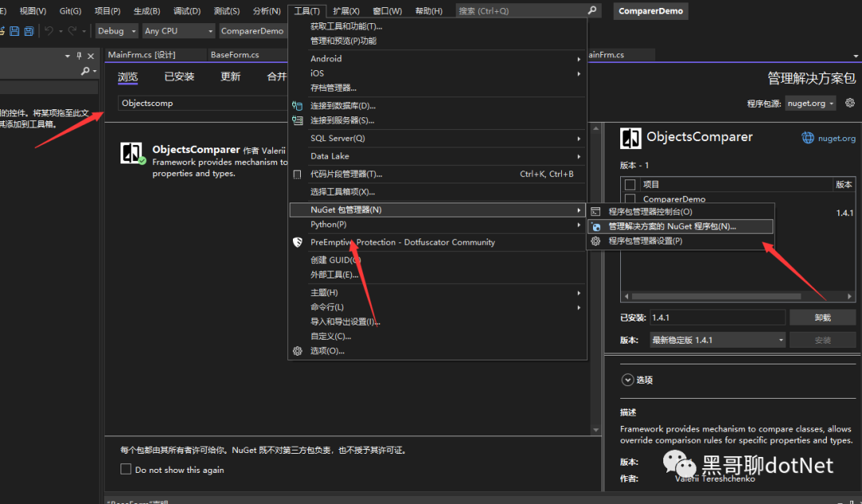Click the Objectscomp package search field
Image resolution: width=862 pixels, height=504 pixels.
click(202, 103)
